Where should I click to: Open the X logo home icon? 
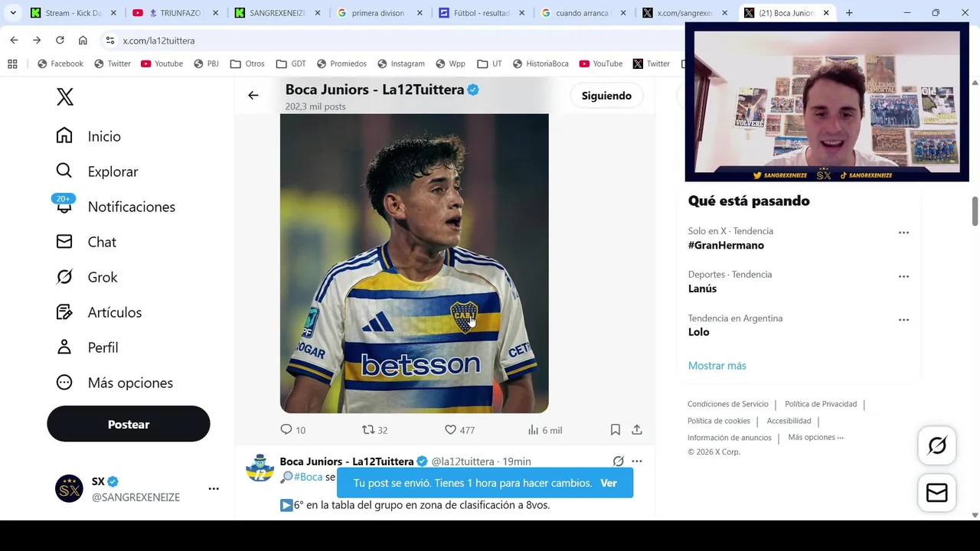[x=65, y=96]
